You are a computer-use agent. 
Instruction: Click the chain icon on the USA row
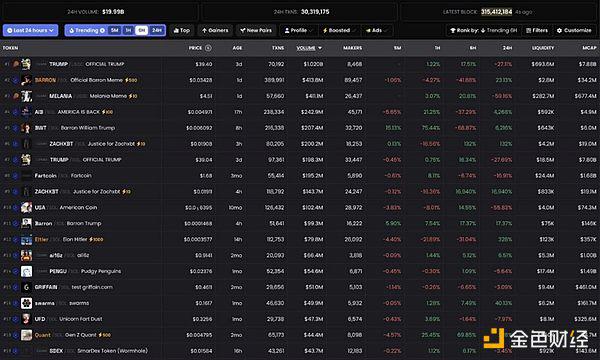[x=15, y=208]
